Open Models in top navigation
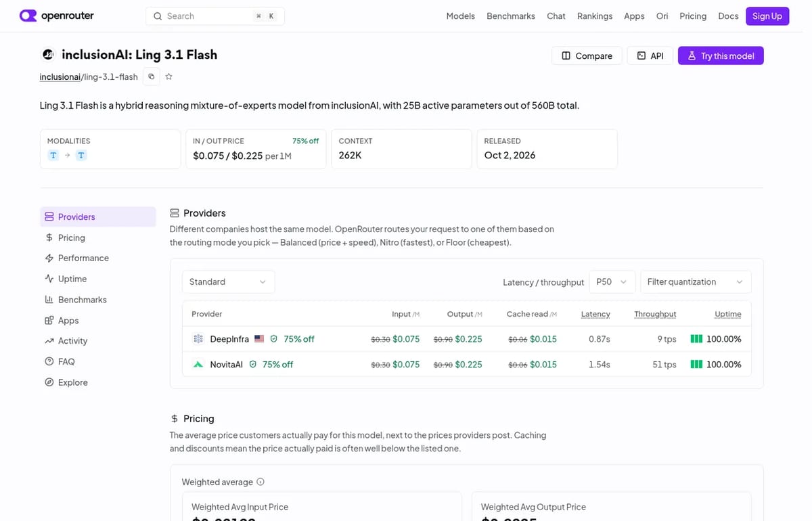Viewport: 812px width, 521px height. pos(461,16)
